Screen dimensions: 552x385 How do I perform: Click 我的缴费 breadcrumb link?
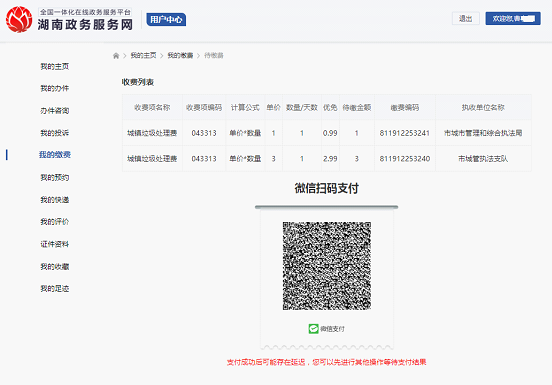coord(180,55)
